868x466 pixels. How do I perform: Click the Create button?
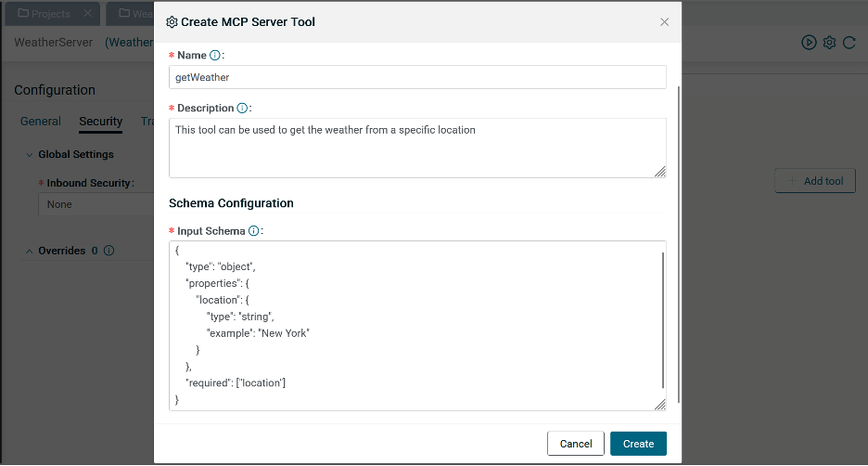click(638, 444)
